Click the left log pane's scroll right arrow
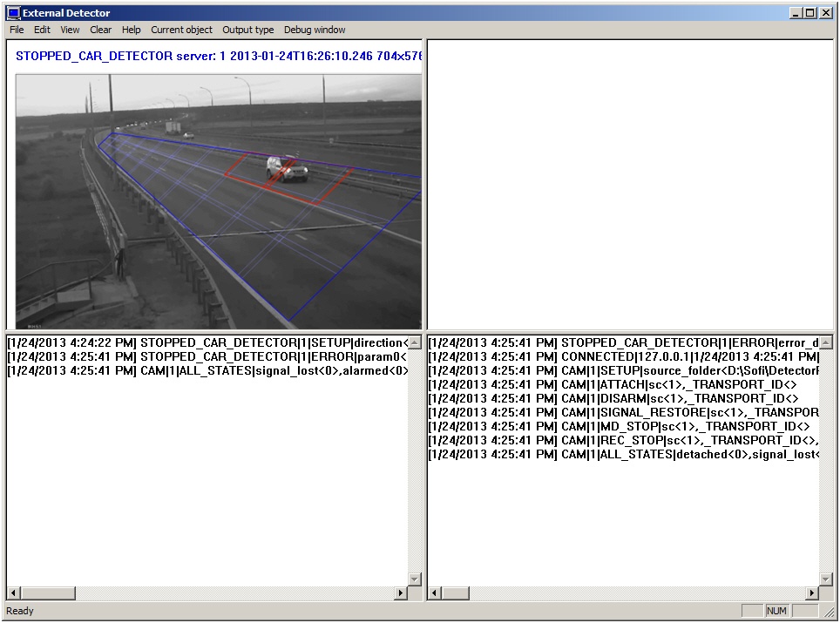Screen dimensions: 840x623 point(401,593)
